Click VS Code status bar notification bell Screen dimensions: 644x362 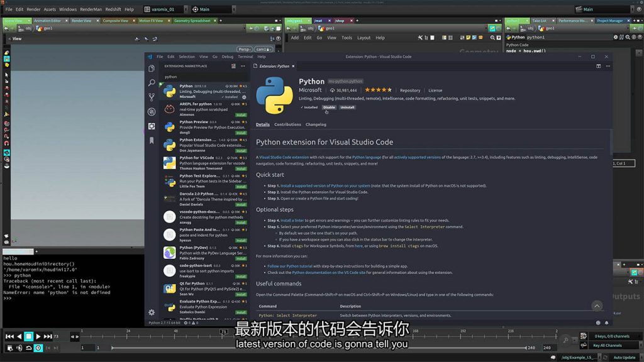(607, 322)
